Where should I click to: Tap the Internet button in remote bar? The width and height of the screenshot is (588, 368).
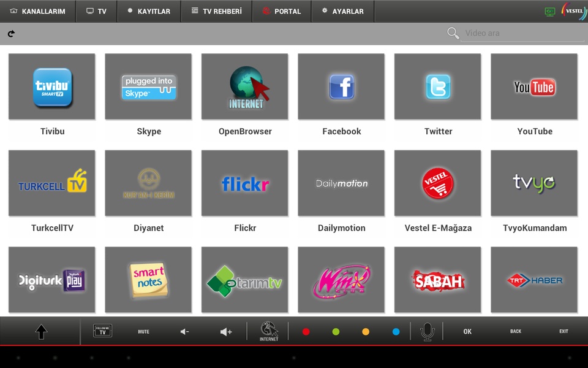coord(269,331)
